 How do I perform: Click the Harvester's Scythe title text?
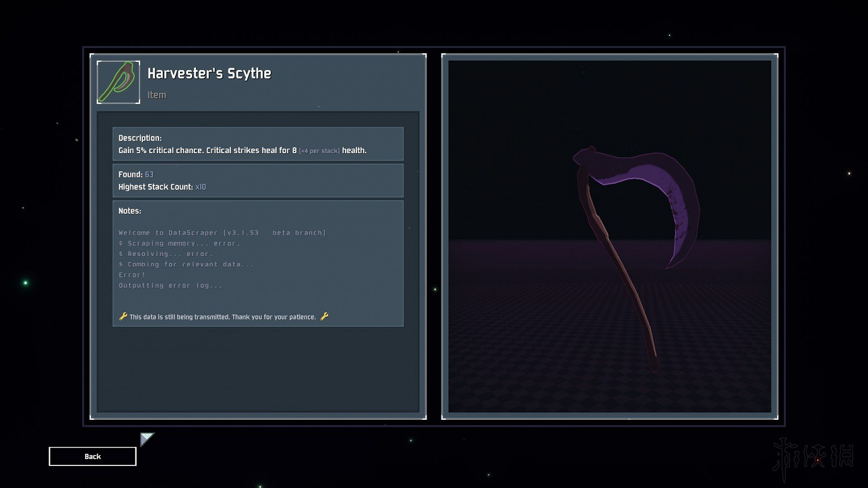click(209, 73)
